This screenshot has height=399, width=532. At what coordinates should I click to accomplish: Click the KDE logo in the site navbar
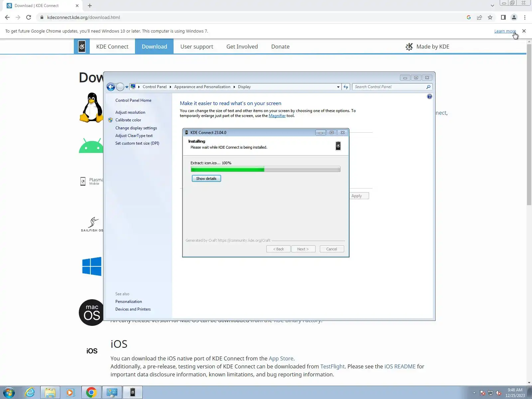(x=82, y=47)
